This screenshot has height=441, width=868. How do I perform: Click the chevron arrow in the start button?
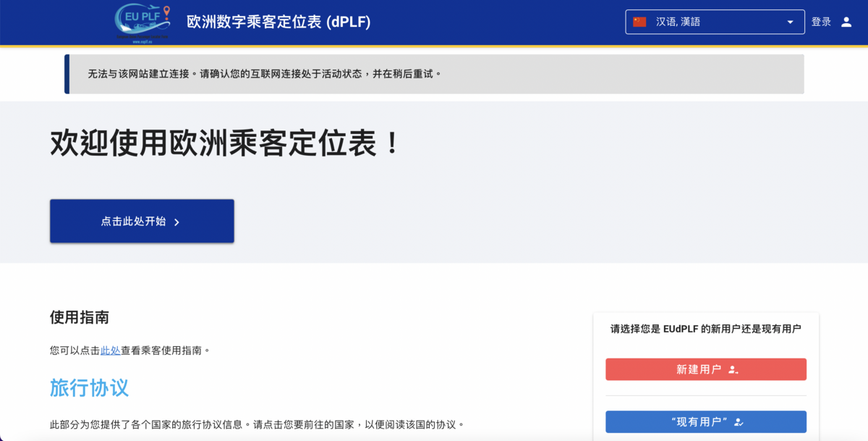(x=176, y=222)
